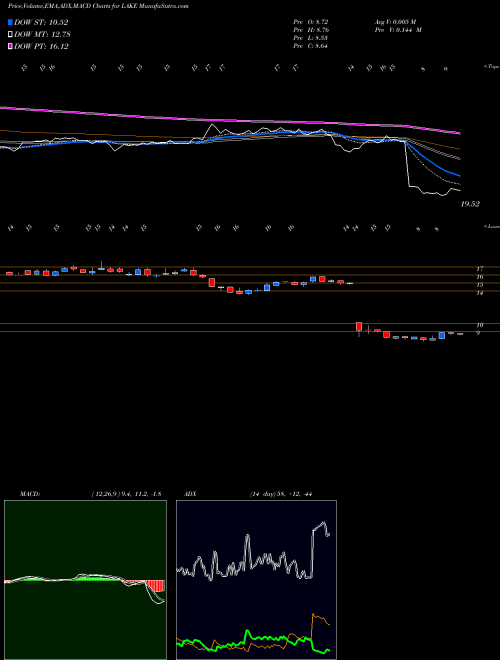Viewport: 500px width, 660px height.
Task: Click the 'Pre H: 8.76' high value
Action: pyautogui.click(x=311, y=30)
